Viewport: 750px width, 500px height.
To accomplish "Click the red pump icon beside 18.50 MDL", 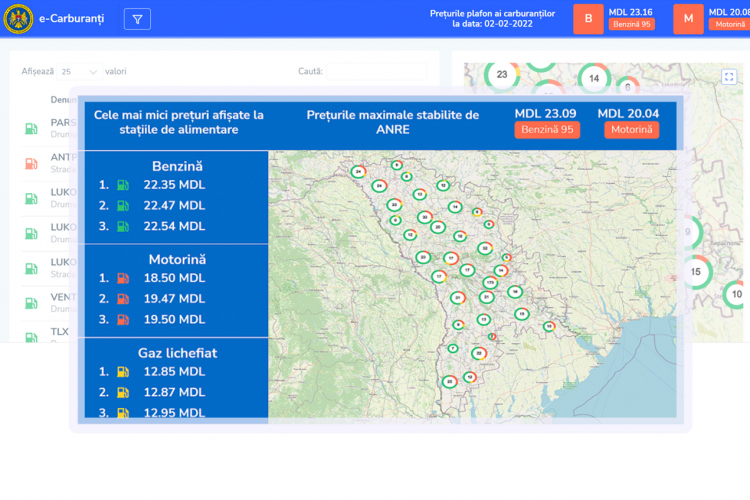I will 123,278.
